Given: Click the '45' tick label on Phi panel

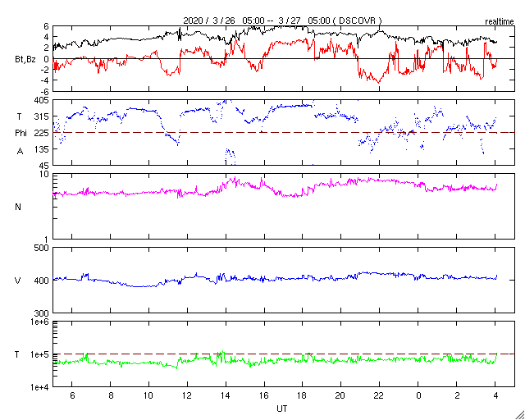Looking at the screenshot, I should pyautogui.click(x=44, y=166).
